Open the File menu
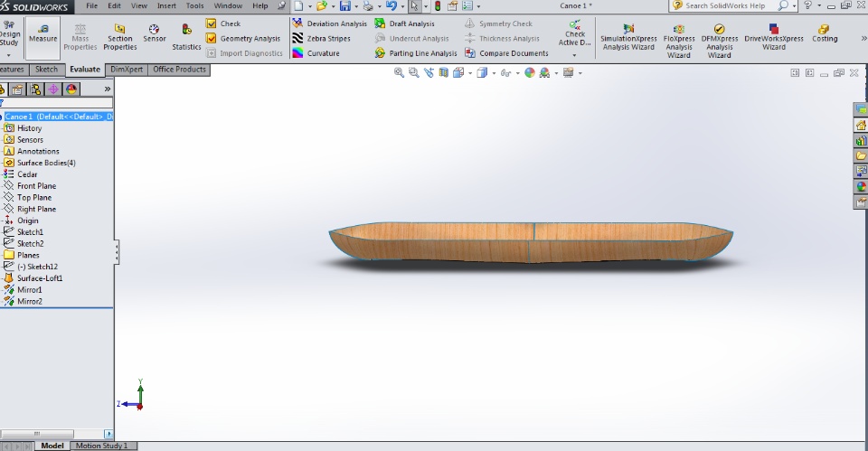 [x=91, y=6]
